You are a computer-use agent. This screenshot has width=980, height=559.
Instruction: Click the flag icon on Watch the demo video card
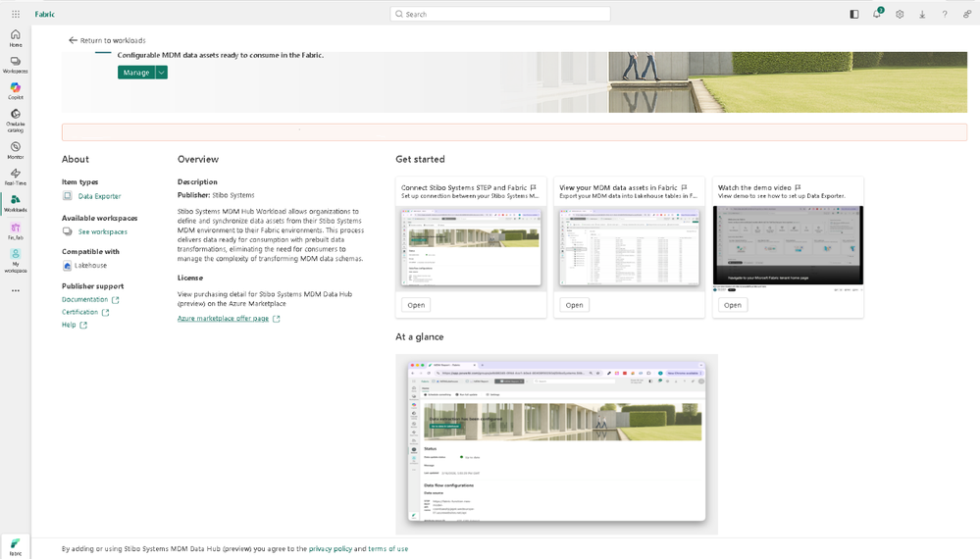pyautogui.click(x=799, y=187)
